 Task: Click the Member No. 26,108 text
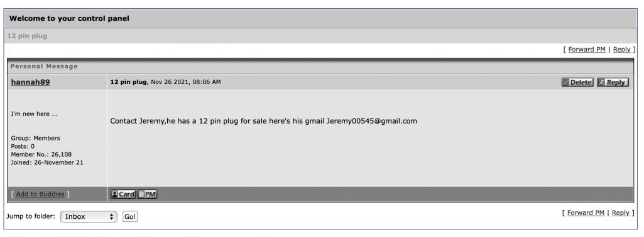(x=41, y=155)
